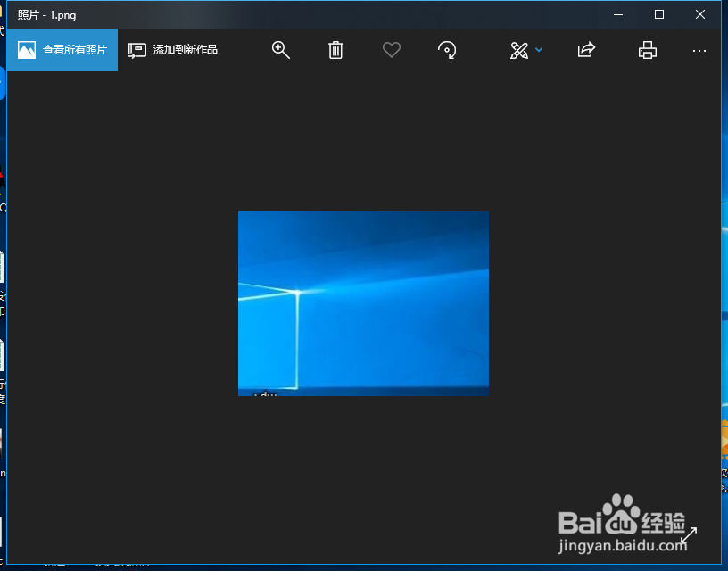Print the photo using printer icon

[647, 50]
